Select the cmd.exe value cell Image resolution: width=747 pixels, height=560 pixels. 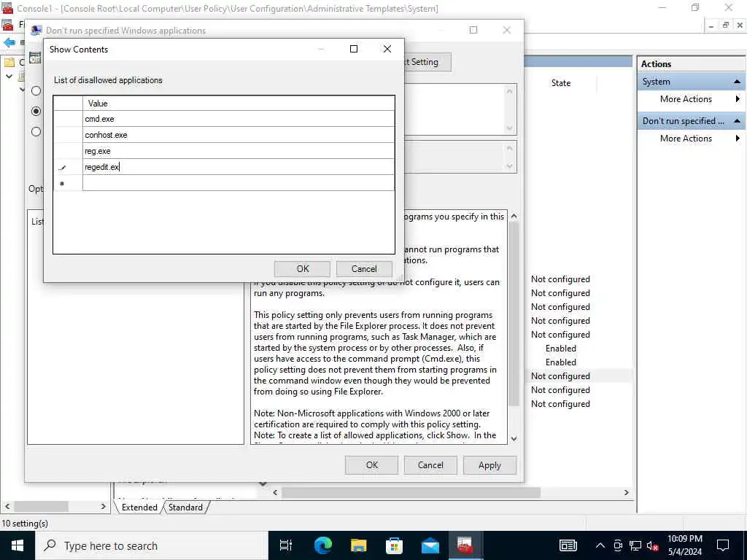(x=239, y=119)
